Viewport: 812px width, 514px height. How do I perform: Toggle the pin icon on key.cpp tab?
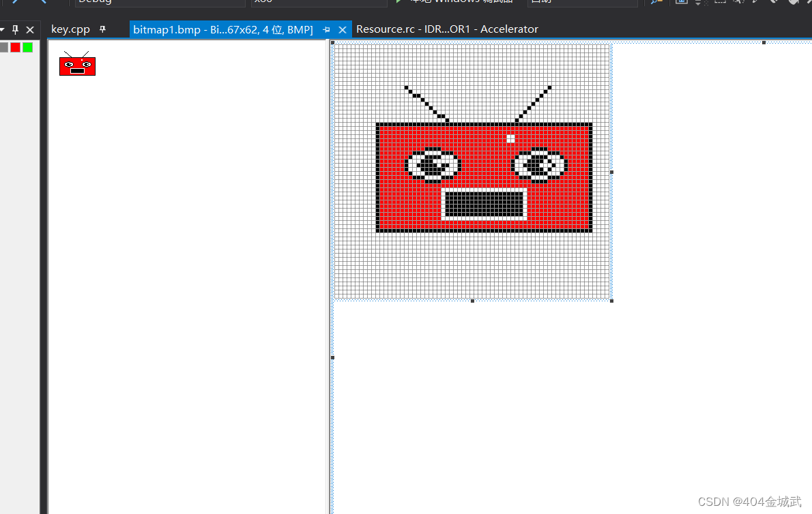point(102,29)
